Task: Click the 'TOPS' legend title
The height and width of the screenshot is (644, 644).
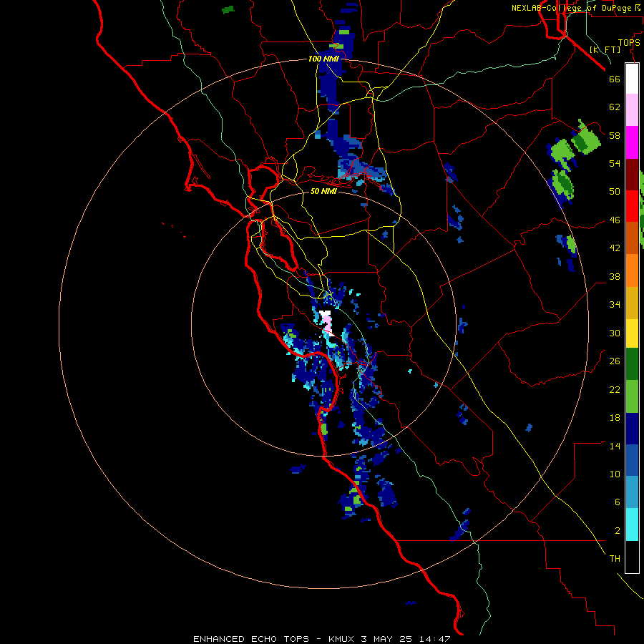Action: click(629, 43)
